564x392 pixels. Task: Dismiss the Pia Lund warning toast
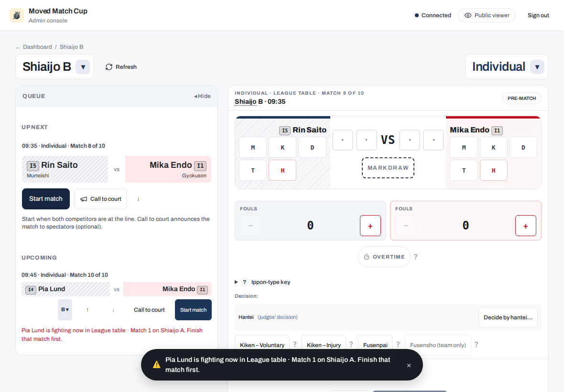pyautogui.click(x=409, y=365)
